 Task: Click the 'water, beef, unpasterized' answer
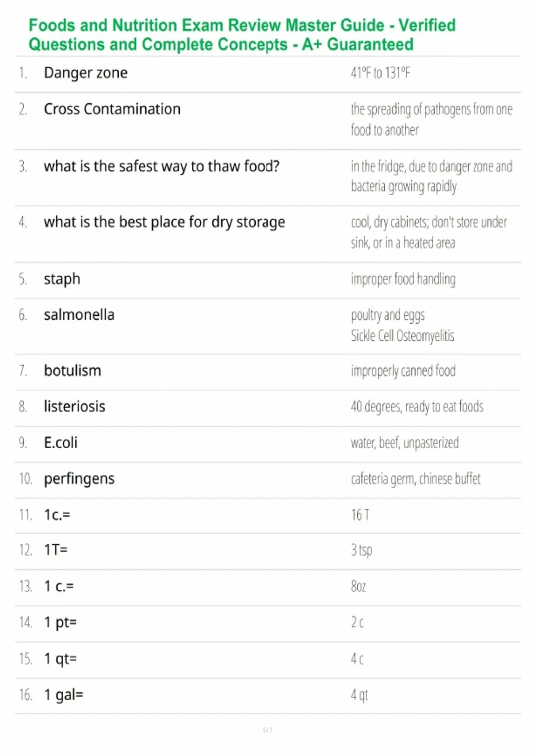click(405, 443)
